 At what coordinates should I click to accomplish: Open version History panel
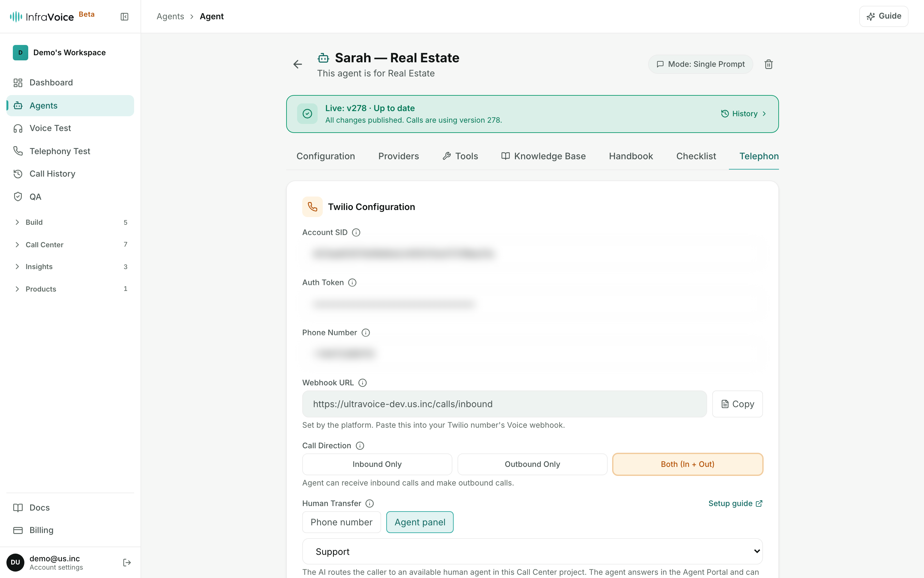coord(743,114)
